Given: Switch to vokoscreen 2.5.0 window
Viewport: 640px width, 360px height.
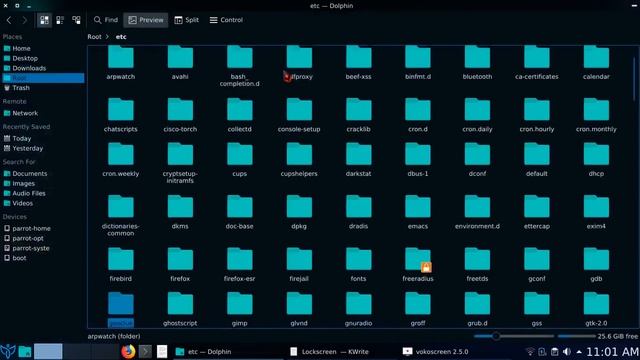Looking at the screenshot, I should click(436, 351).
